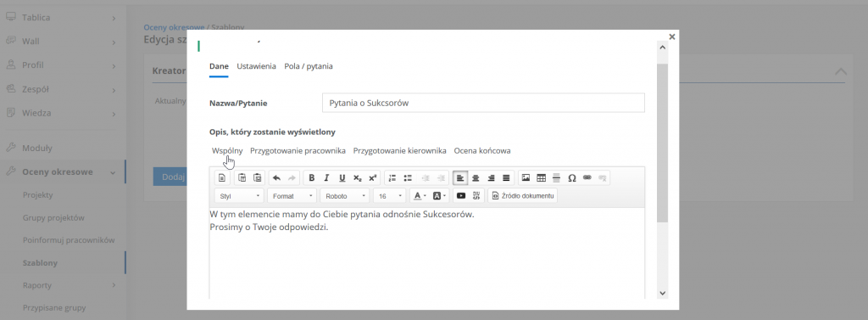Viewport: 868px width, 320px height.
Task: Open the Styl dropdown
Action: [240, 196]
